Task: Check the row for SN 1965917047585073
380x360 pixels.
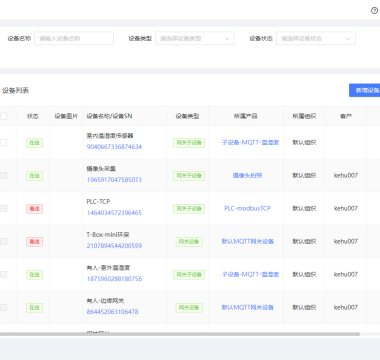Action: [3, 175]
